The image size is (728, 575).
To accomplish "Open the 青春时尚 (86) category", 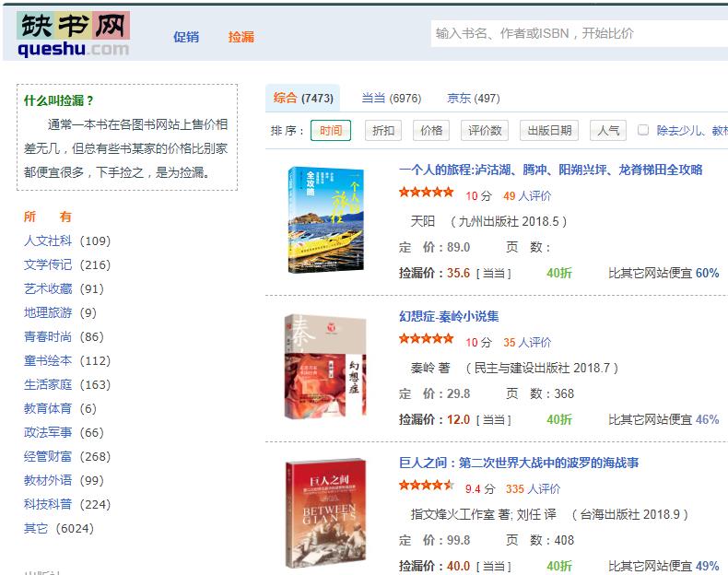I will [64, 337].
